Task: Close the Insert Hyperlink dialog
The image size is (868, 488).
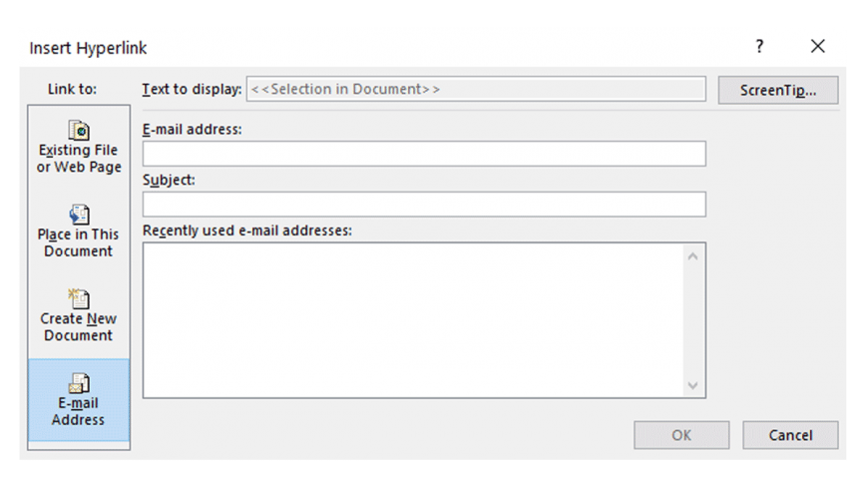Action: click(x=818, y=46)
